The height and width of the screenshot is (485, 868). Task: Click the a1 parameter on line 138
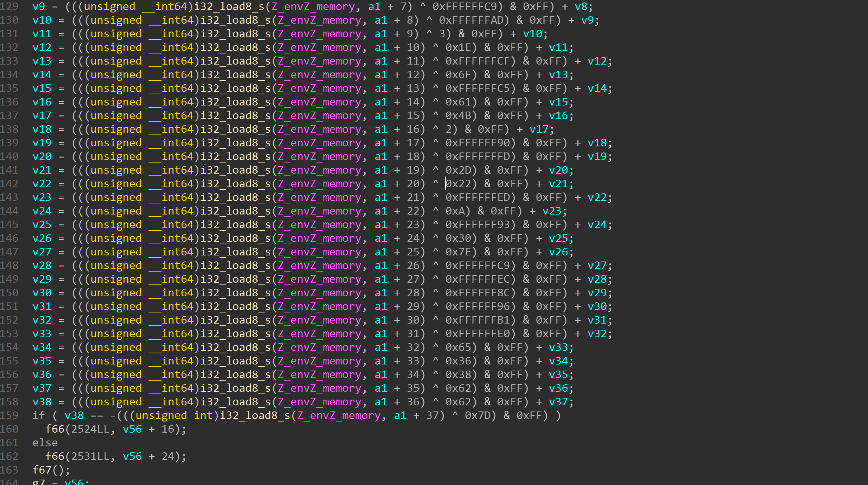pyautogui.click(x=381, y=129)
